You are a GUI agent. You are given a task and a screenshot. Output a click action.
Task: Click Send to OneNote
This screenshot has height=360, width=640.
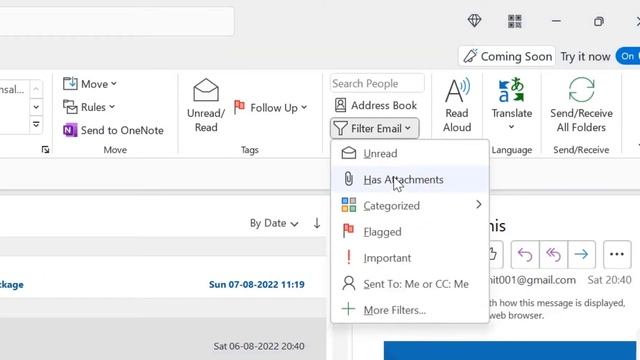tap(113, 130)
